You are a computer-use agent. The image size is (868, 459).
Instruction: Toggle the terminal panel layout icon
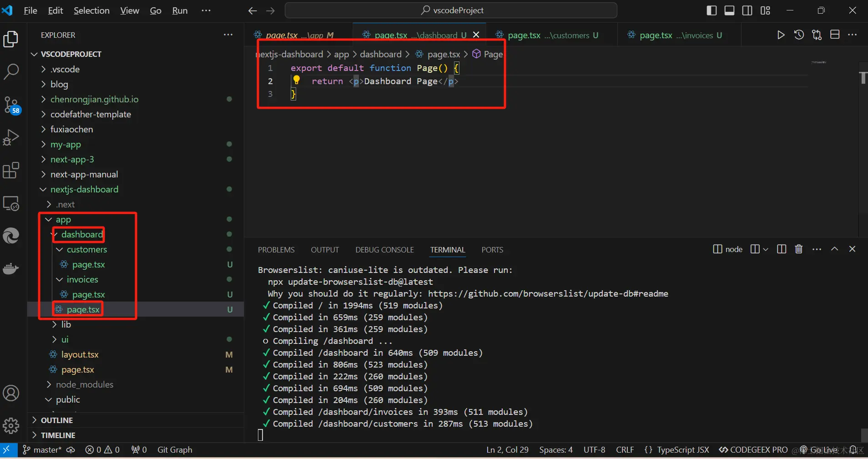point(782,249)
